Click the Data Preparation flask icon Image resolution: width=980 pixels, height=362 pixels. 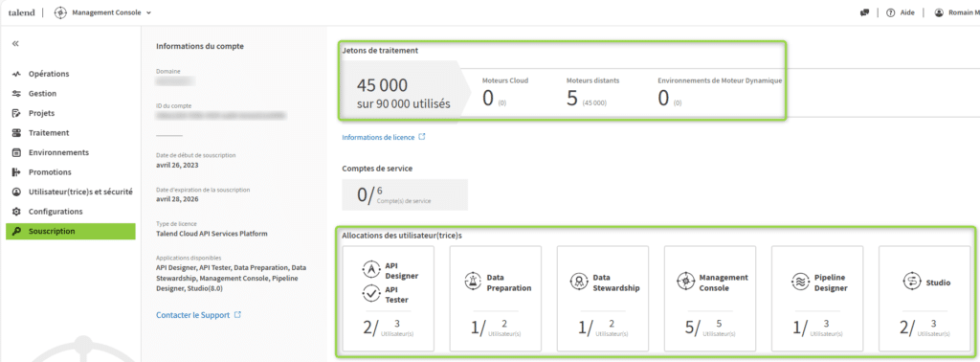coord(473,282)
